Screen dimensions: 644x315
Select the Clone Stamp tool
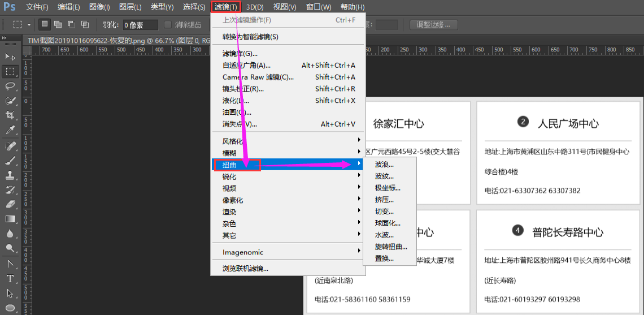(x=10, y=175)
